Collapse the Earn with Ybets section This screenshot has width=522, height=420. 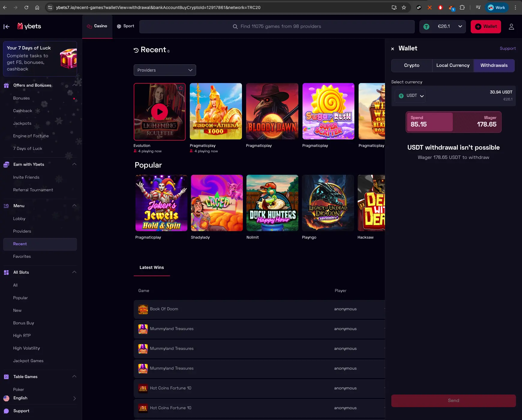(x=74, y=164)
